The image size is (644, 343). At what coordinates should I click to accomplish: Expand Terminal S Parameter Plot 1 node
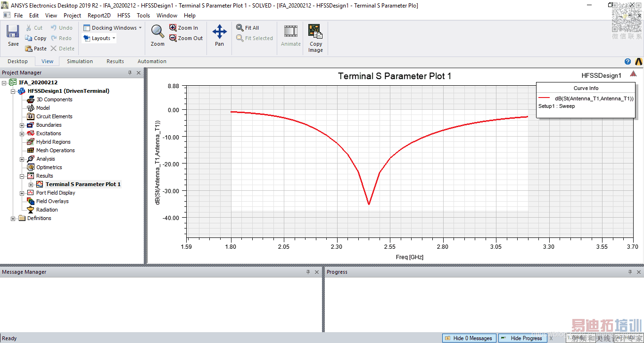tap(31, 184)
